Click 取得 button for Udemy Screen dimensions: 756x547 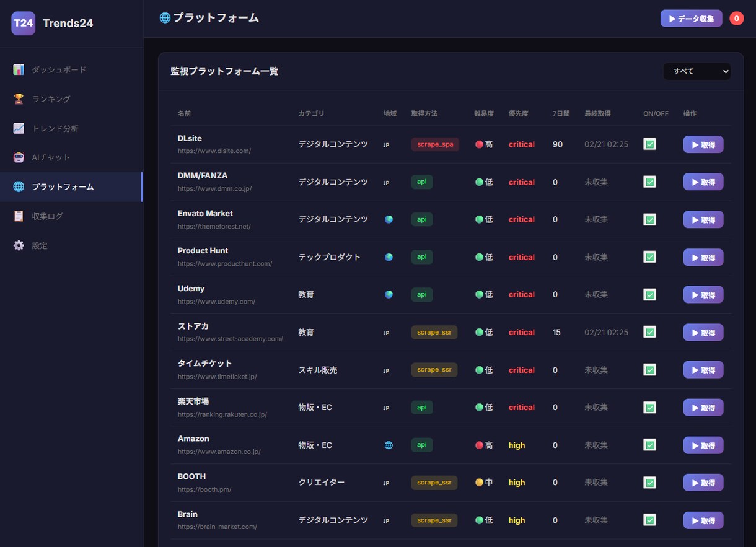click(x=703, y=295)
